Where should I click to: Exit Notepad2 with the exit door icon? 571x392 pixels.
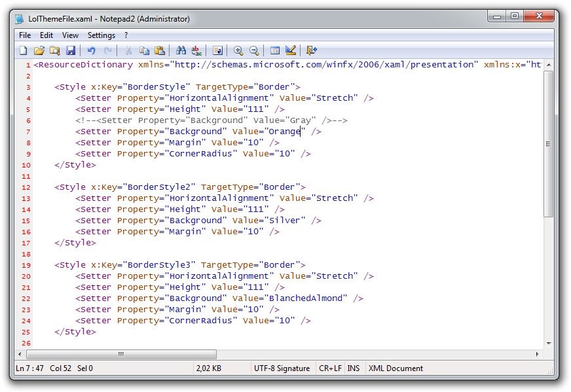click(x=312, y=50)
